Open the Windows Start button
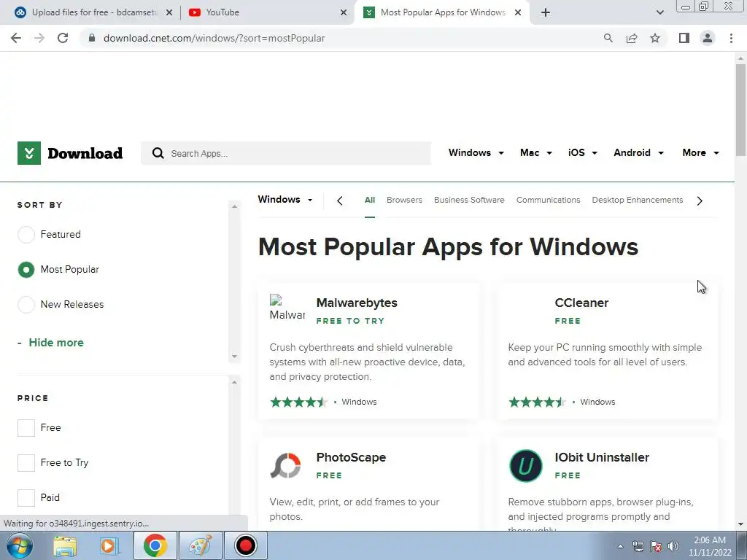The height and width of the screenshot is (560, 747). [19, 545]
